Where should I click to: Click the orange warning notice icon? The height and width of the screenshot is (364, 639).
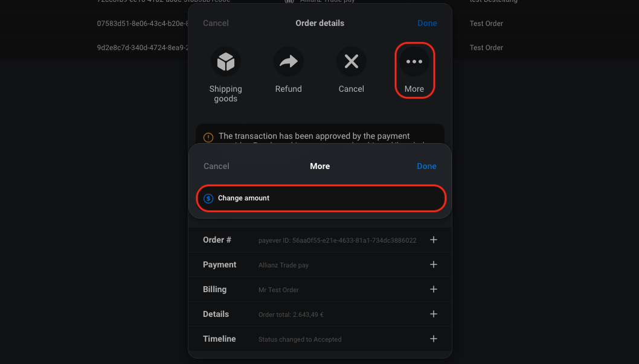coord(208,137)
